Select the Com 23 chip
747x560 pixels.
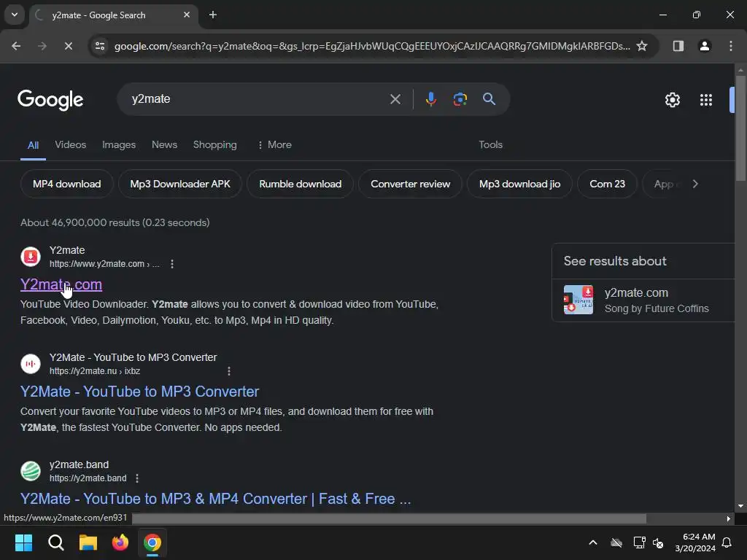(x=607, y=184)
